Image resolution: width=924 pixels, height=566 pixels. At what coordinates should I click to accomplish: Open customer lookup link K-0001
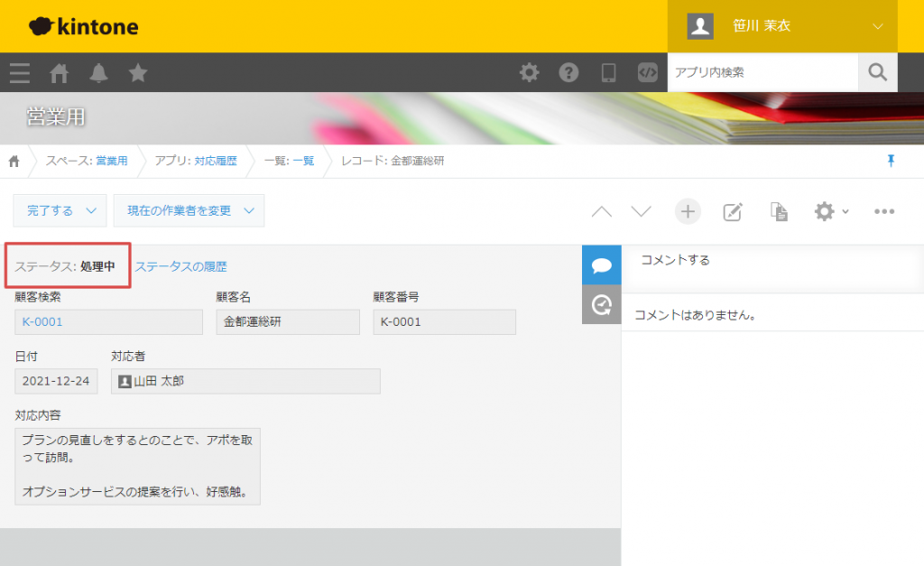(42, 322)
